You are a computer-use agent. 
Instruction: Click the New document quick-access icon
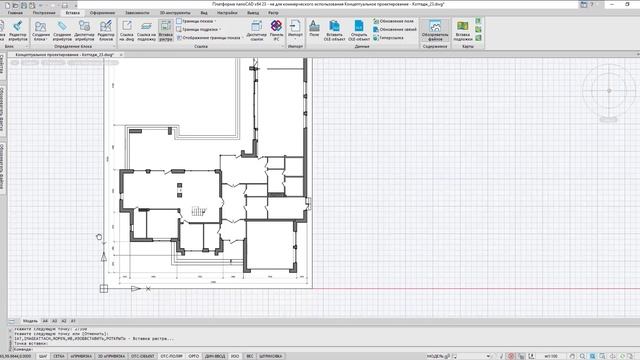point(7,5)
